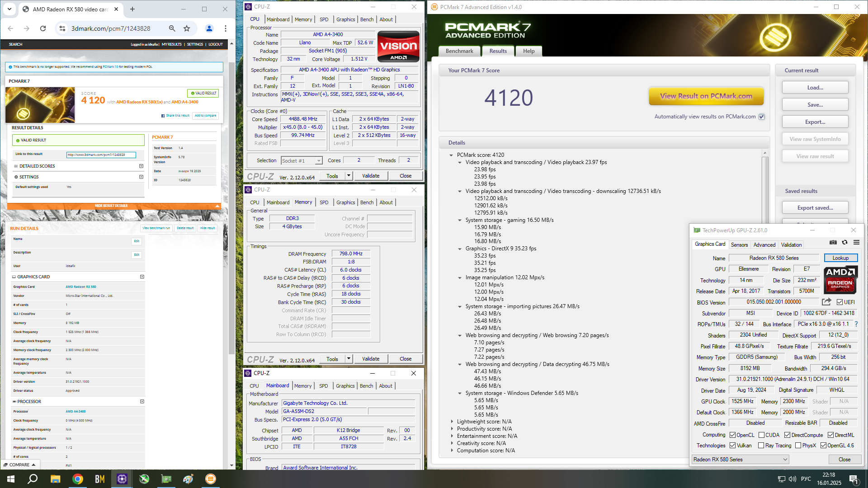This screenshot has width=868, height=488.
Task: Click Validate in the top CPU-Z window
Action: tap(371, 176)
